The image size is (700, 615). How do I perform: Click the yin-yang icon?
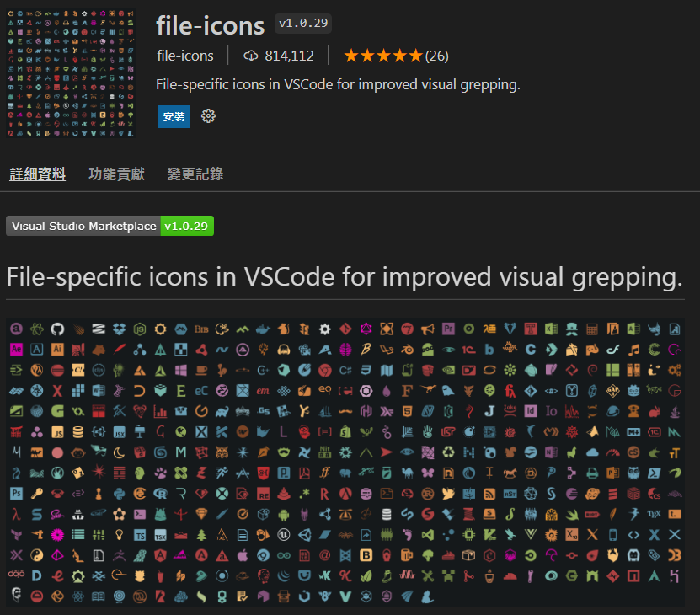click(36, 555)
